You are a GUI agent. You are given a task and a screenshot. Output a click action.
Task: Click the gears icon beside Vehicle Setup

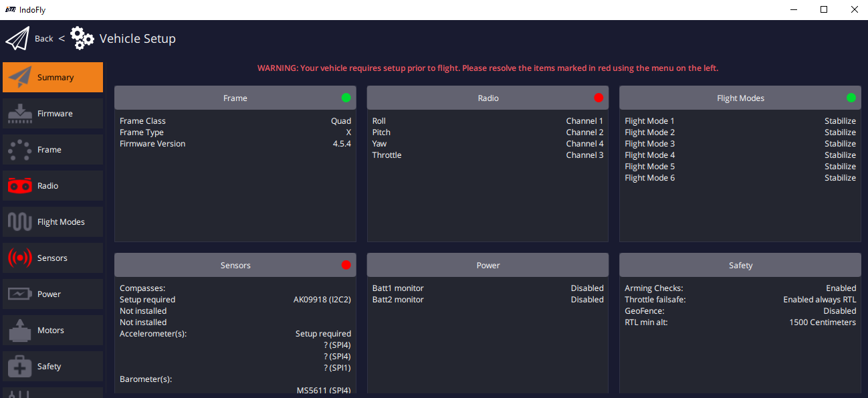[82, 38]
